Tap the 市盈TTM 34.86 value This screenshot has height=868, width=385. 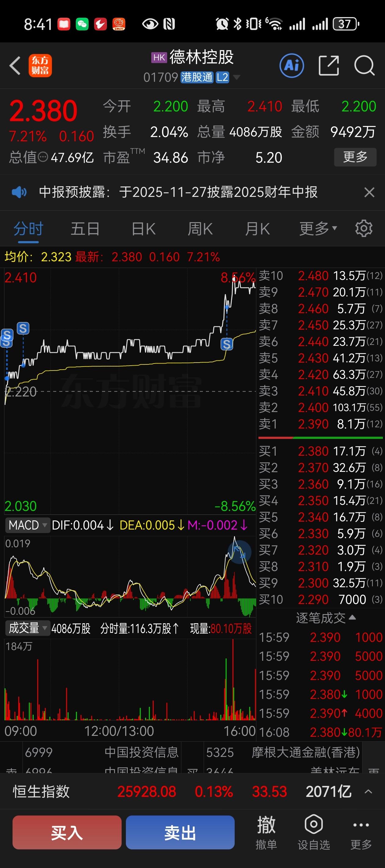point(170,157)
